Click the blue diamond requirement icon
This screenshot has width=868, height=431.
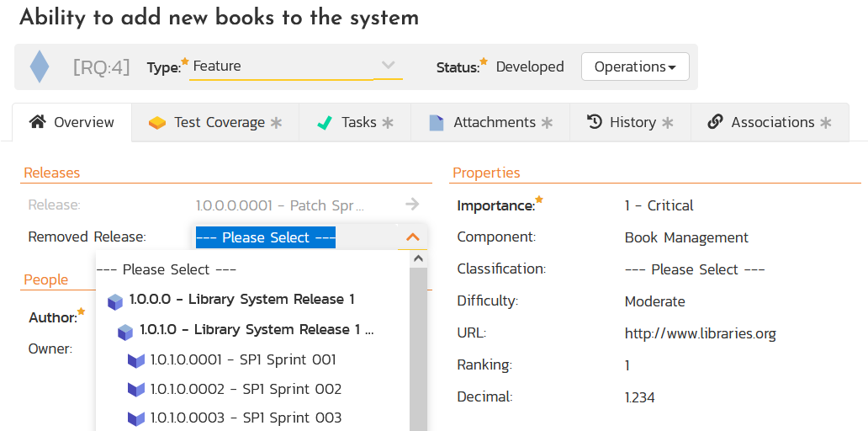[x=40, y=67]
